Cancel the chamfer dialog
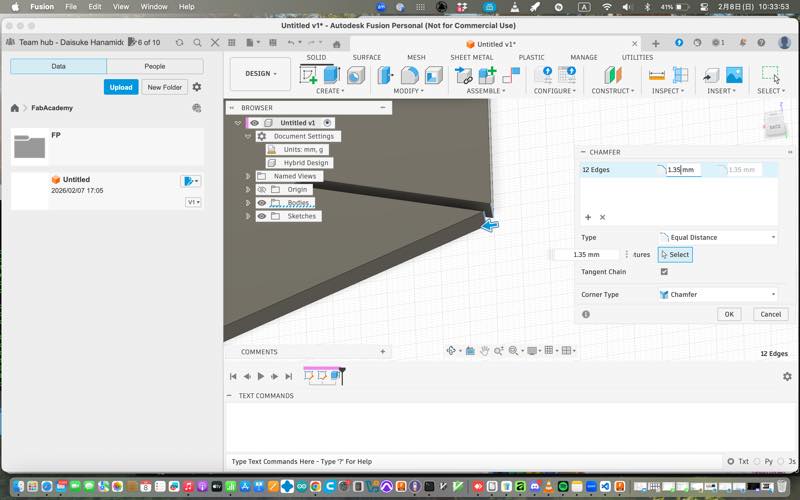The height and width of the screenshot is (500, 800). point(770,314)
